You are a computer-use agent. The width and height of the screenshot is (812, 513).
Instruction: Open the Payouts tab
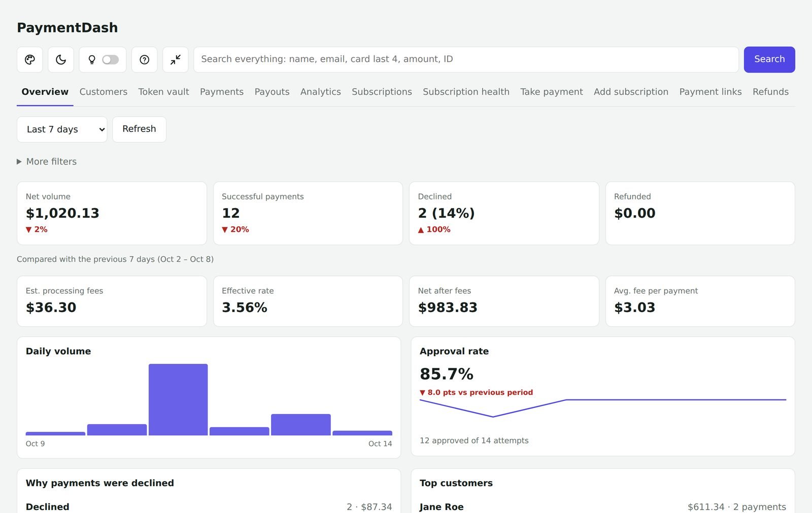coord(272,92)
